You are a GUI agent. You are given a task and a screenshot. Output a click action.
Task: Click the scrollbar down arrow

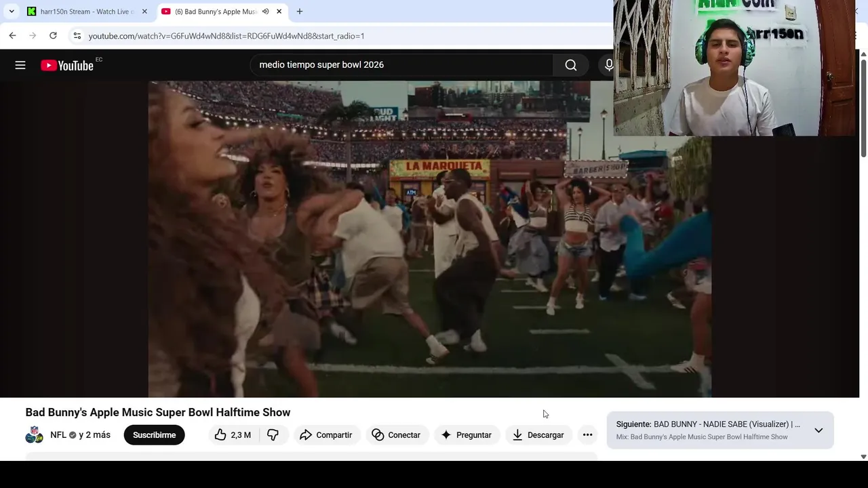(863, 457)
